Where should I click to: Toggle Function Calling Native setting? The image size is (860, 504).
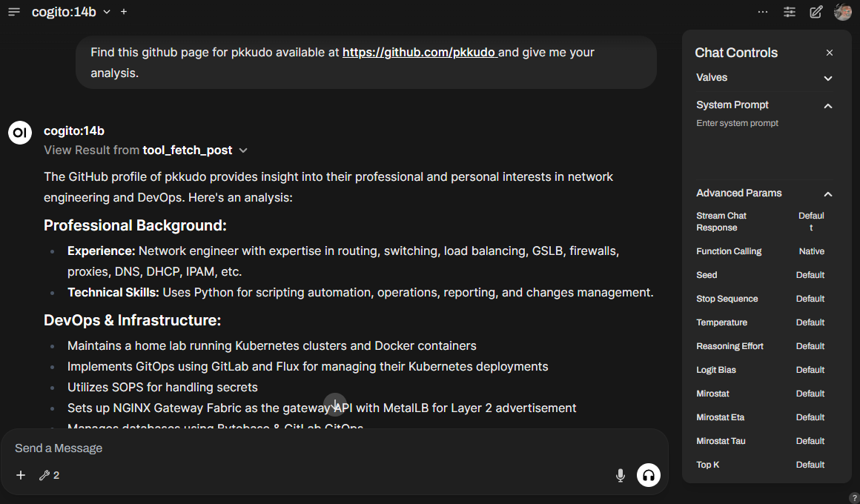click(811, 251)
